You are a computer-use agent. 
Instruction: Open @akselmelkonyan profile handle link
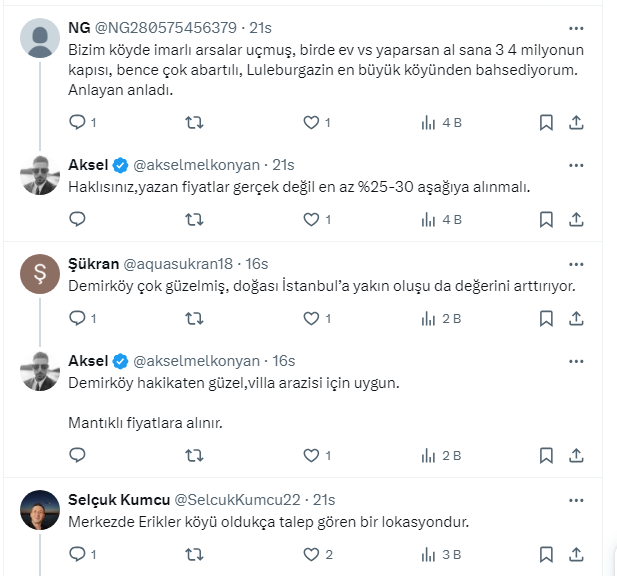point(196,165)
